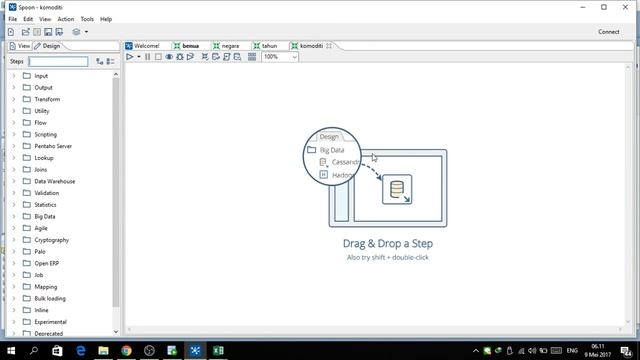Click the Explore database icon
640x360 pixels.
(238, 57)
